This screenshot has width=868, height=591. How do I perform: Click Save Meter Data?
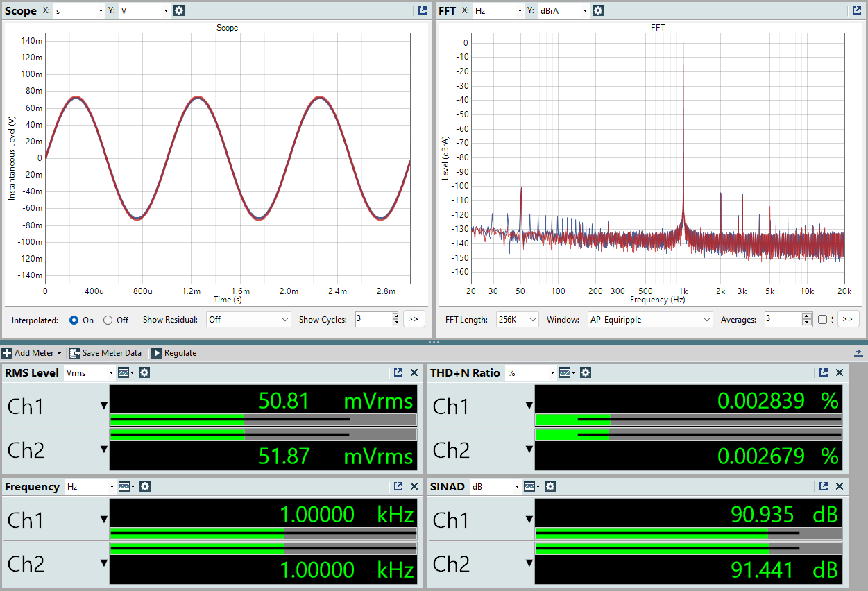point(105,353)
